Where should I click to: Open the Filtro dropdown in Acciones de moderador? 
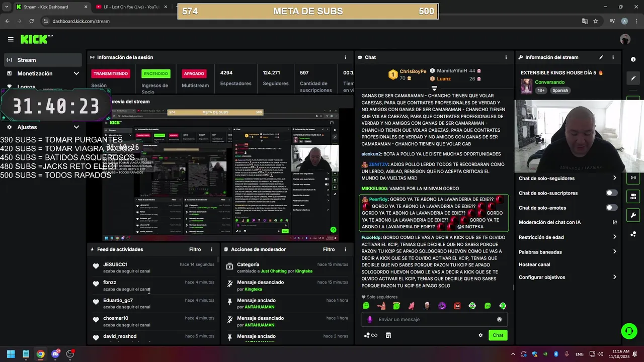(x=329, y=249)
